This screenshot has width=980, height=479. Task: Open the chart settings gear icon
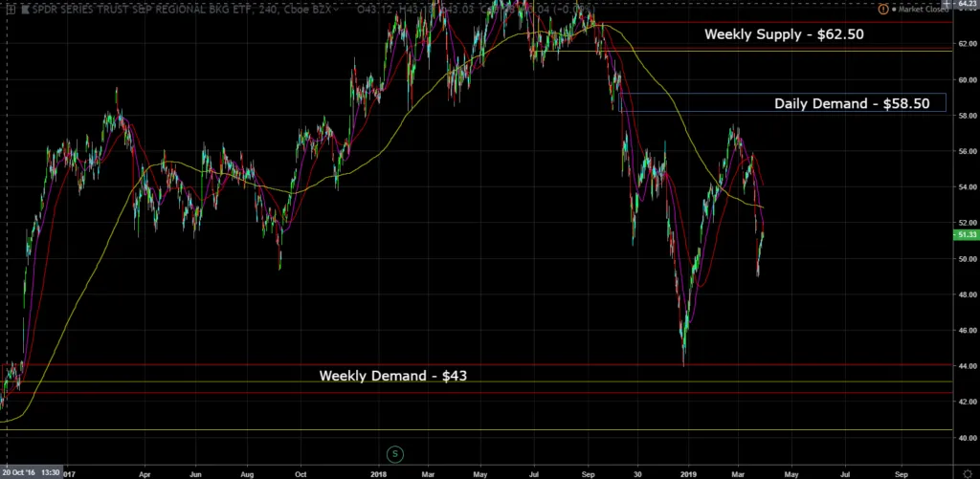click(967, 472)
